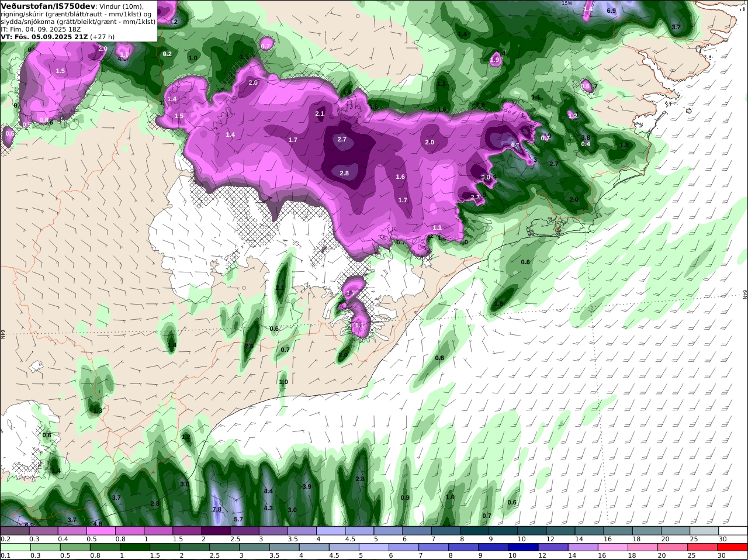Click the 'Vindur (10m)' label
The image size is (748, 560).
[121, 6]
